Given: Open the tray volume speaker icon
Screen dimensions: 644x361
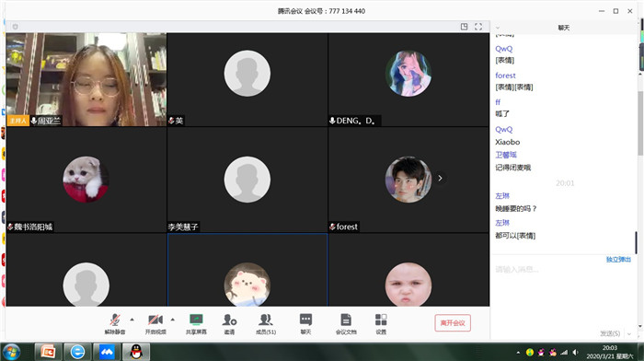Looking at the screenshot, I should click(x=575, y=353).
